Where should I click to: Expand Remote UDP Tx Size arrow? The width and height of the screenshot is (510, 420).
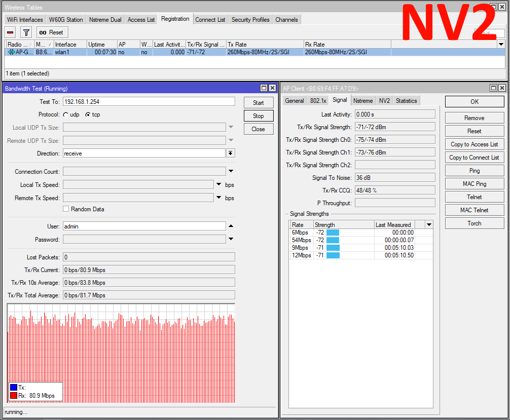click(231, 140)
